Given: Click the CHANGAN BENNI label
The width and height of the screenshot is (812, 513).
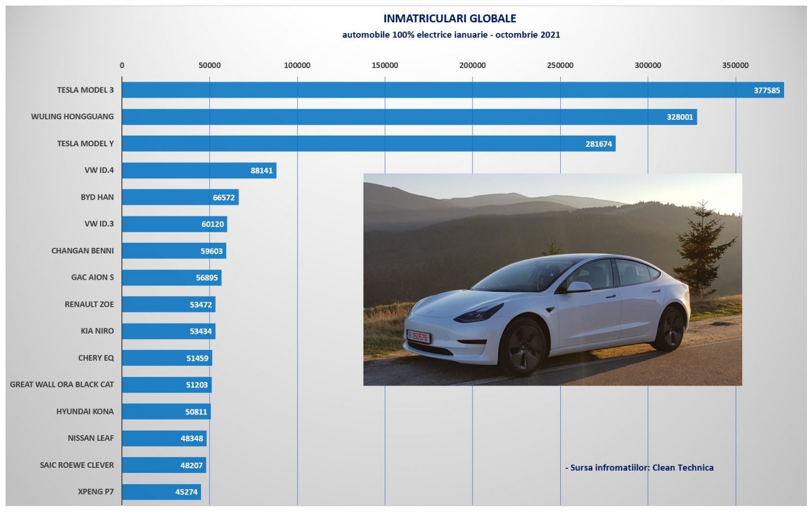Looking at the screenshot, I should coord(82,251).
